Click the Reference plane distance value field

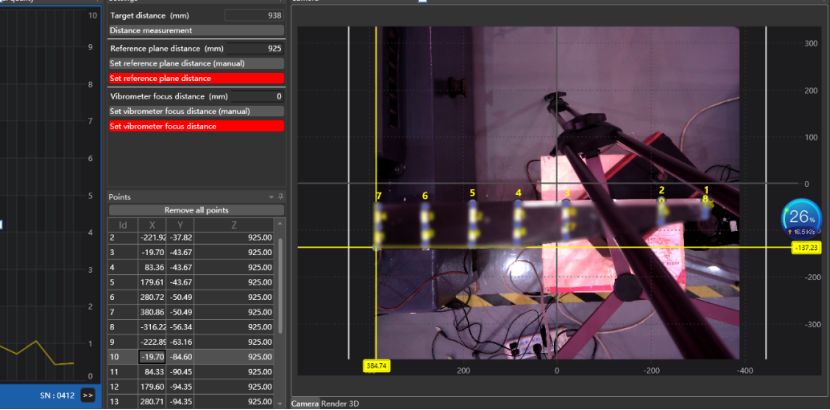(x=254, y=48)
